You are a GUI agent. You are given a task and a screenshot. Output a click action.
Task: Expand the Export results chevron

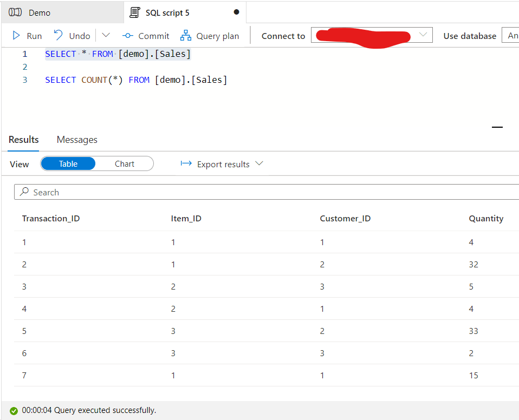[x=259, y=164]
